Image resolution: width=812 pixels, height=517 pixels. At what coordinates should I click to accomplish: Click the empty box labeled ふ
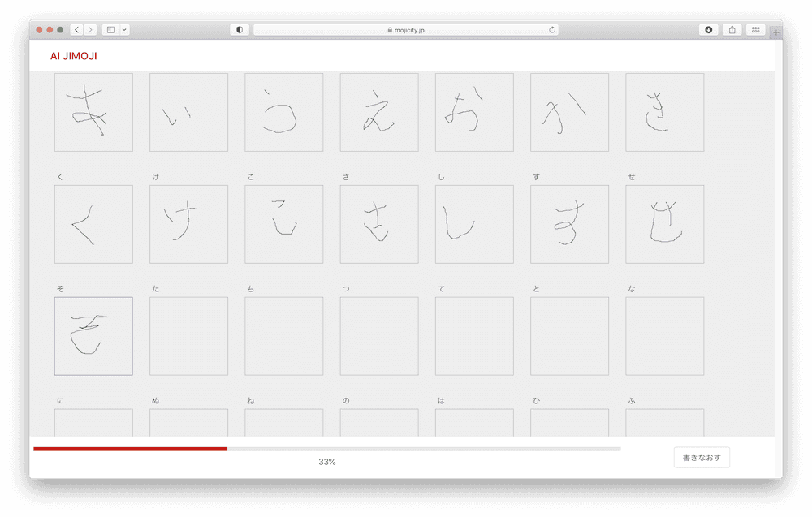pos(665,422)
